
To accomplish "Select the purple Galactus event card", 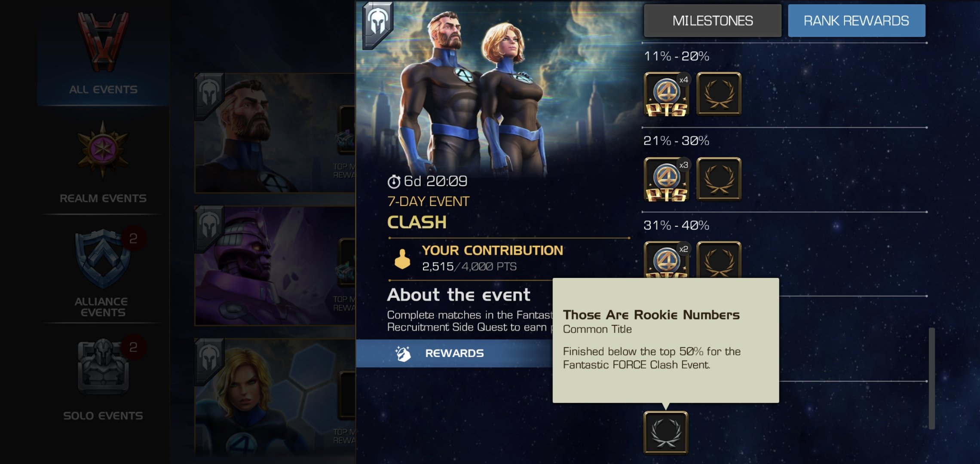I will click(x=275, y=266).
